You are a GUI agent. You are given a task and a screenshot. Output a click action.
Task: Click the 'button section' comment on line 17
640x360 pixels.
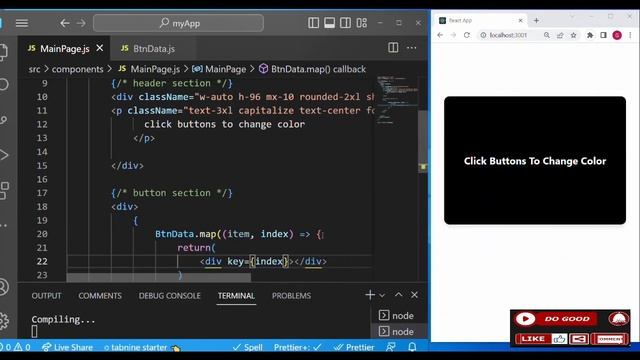click(172, 193)
